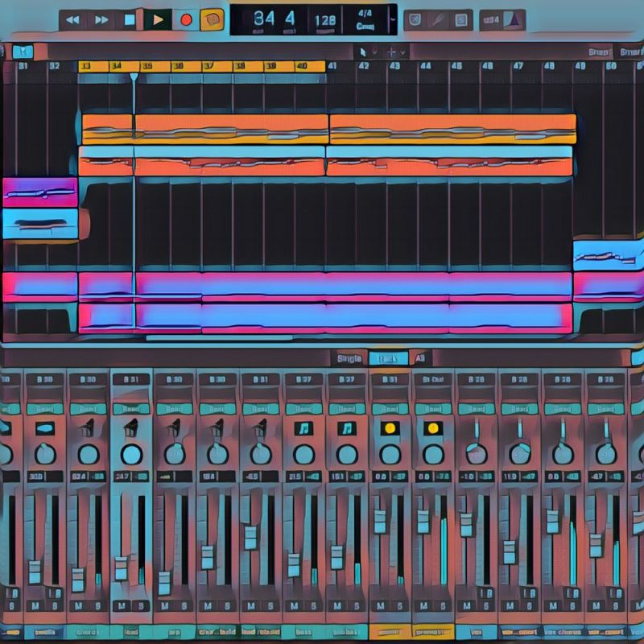Click the music note icon on sub bass strip
Screen dimensions: 644x644
pos(347,429)
